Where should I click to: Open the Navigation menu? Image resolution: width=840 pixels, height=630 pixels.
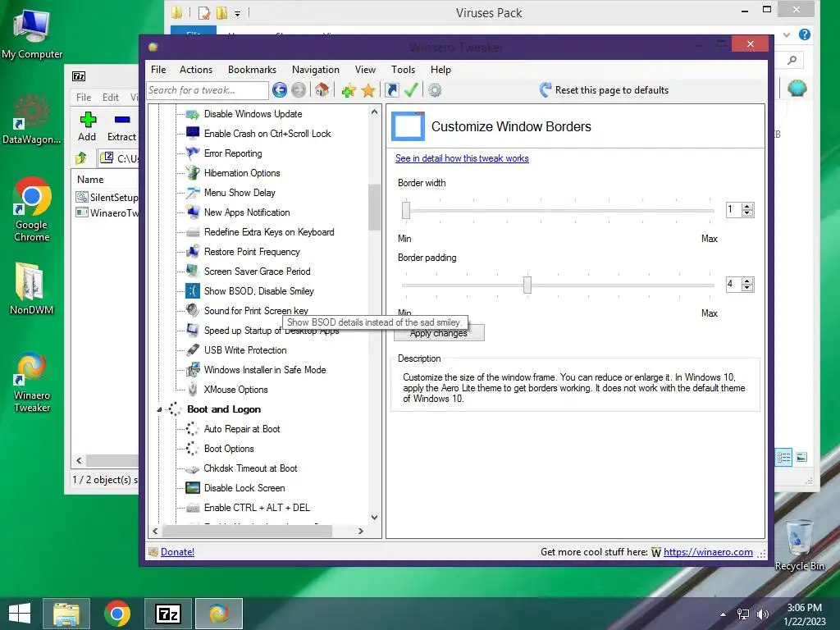pyautogui.click(x=316, y=70)
